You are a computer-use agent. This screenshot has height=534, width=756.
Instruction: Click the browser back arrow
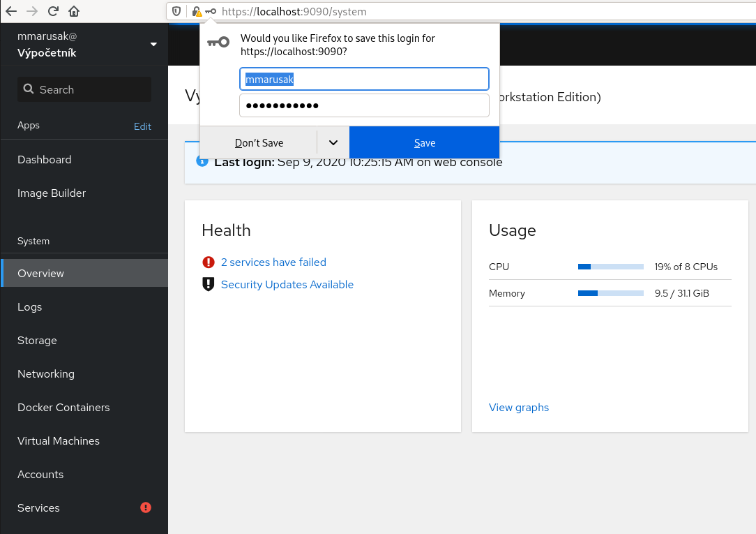point(11,11)
